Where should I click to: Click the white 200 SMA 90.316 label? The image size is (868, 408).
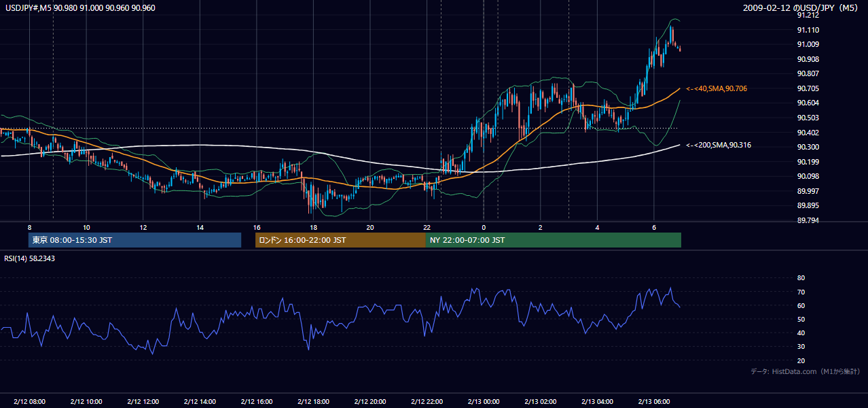pyautogui.click(x=719, y=145)
